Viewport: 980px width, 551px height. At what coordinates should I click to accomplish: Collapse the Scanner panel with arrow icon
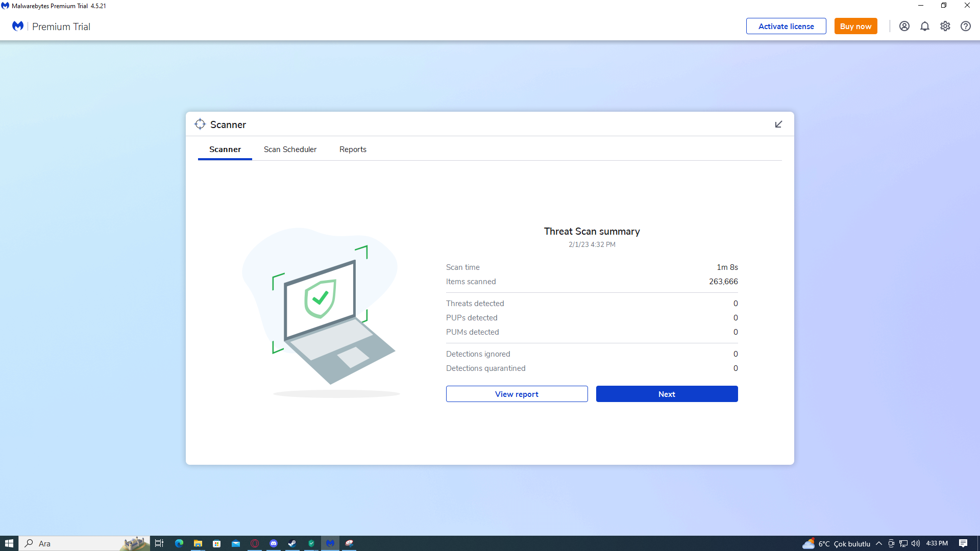point(778,124)
